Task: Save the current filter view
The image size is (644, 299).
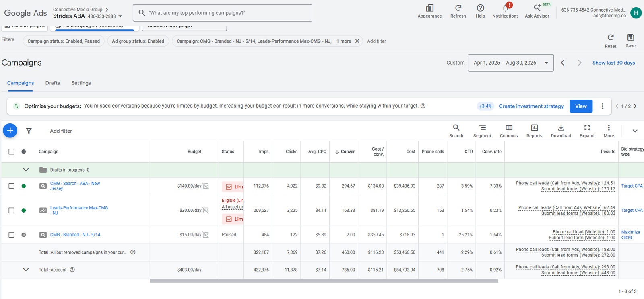Action: [631, 37]
